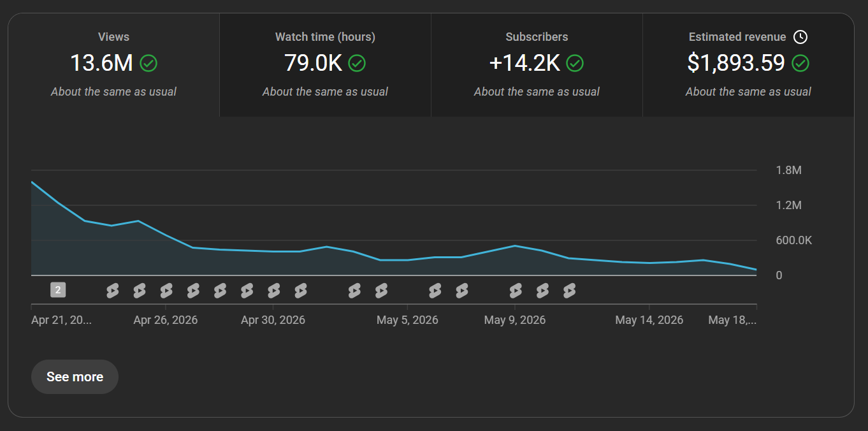The width and height of the screenshot is (868, 431).
Task: Click the Shorts icon just right of the Apr 30 one
Action: (x=300, y=291)
